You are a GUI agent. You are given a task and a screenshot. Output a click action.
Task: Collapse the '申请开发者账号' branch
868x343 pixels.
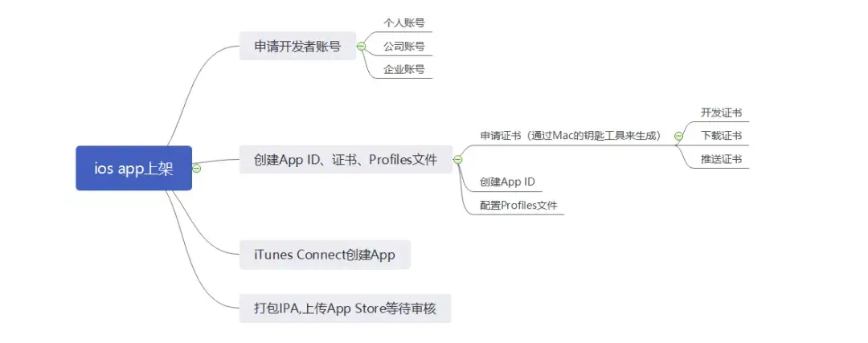tap(361, 47)
